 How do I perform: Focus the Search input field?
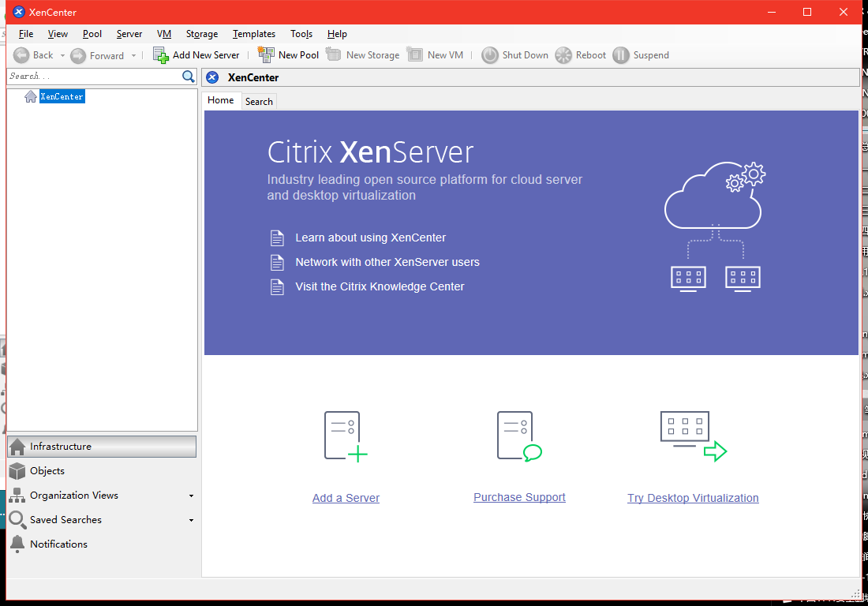click(x=95, y=77)
